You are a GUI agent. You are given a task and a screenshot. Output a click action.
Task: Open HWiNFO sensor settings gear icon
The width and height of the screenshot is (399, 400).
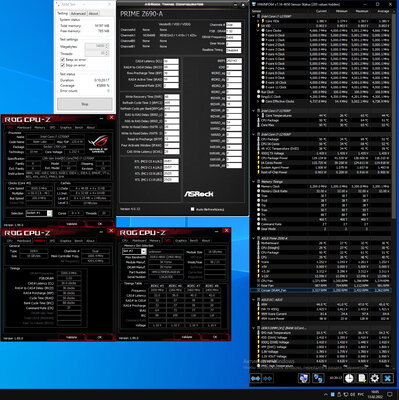[x=375, y=378]
